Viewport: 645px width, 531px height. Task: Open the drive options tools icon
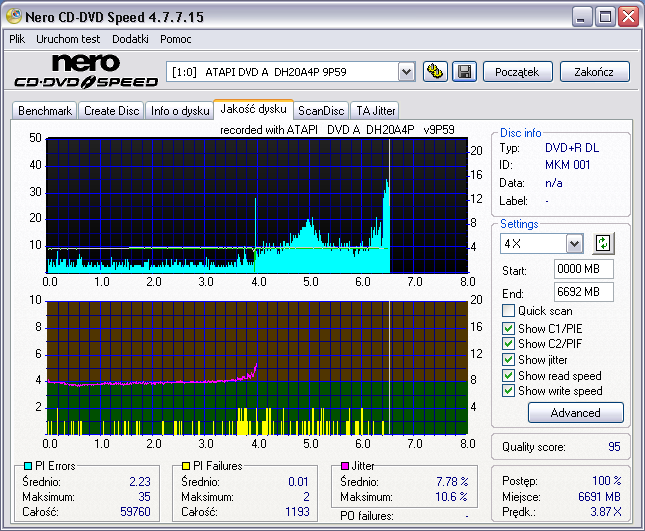(435, 72)
